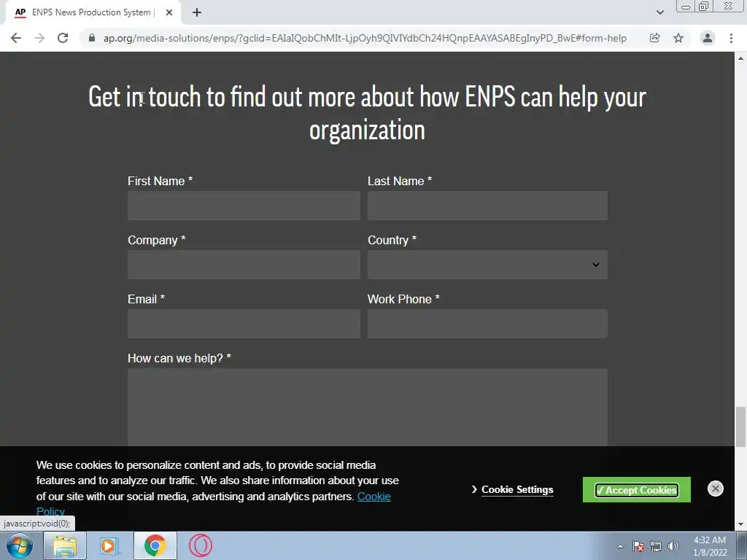Click the browser forward arrow

coord(39,38)
